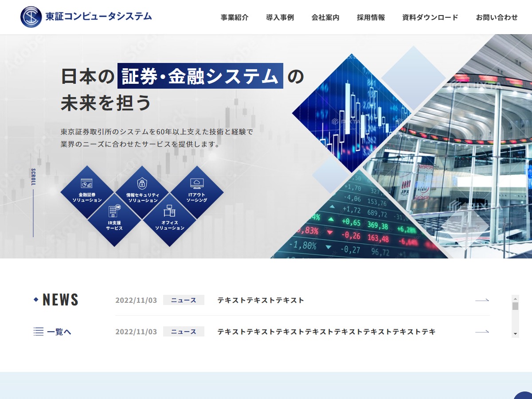This screenshot has height=399, width=532.
Task: Open the 情報セキュリティソリューション diamond tile
Action: coord(142,192)
